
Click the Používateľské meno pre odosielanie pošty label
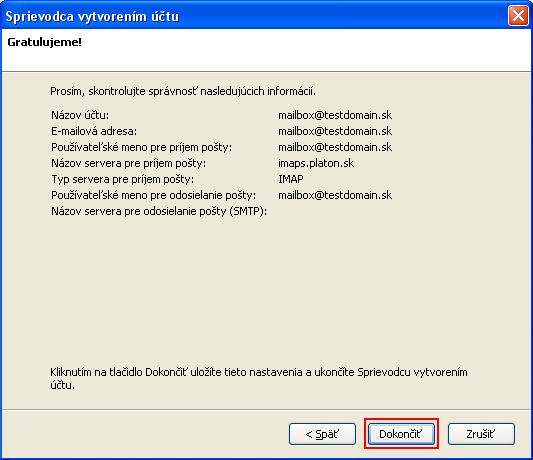[153, 195]
